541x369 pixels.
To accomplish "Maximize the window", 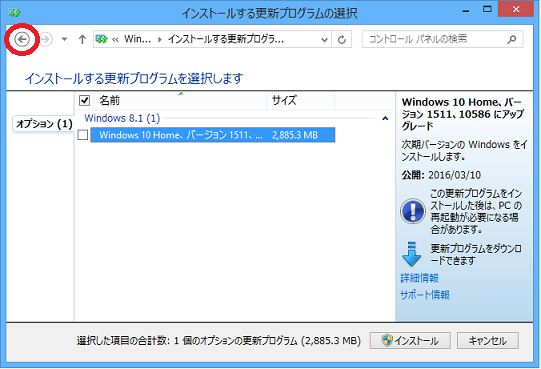I will click(x=487, y=10).
